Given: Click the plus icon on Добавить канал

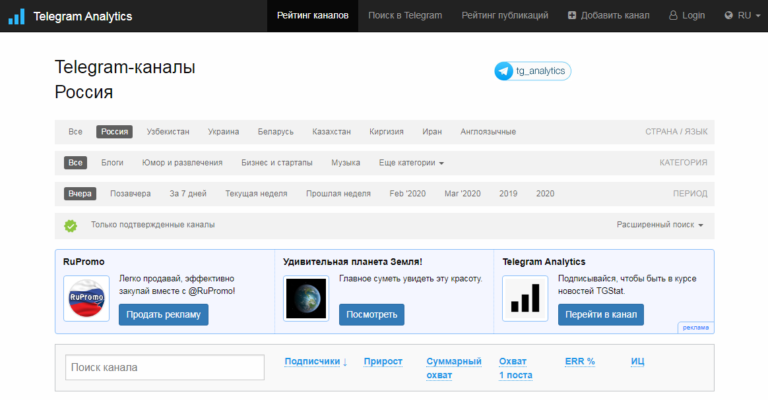Looking at the screenshot, I should [572, 16].
